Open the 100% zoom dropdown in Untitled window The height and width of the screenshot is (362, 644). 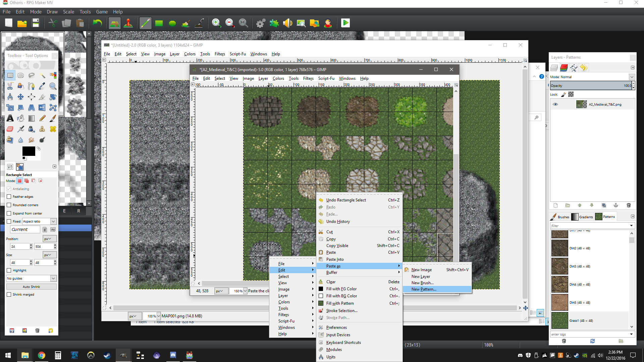159,316
